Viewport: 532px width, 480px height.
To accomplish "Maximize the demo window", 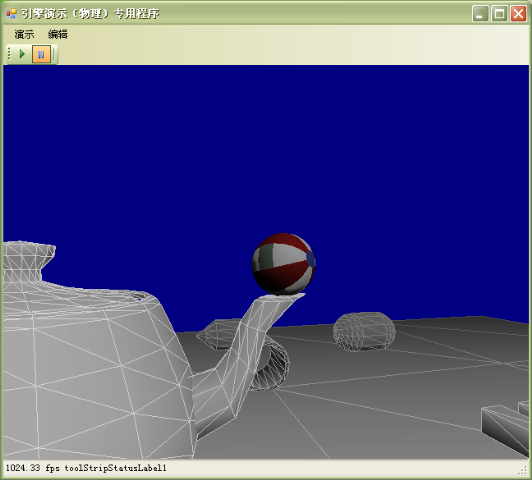I will coord(499,14).
